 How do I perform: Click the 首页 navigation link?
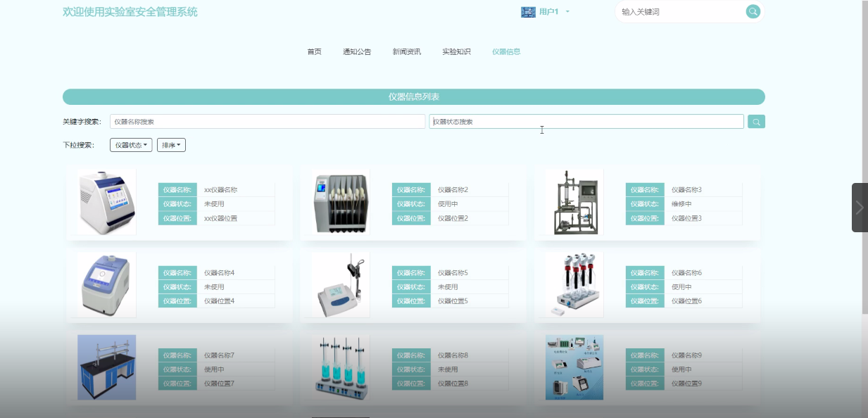[313, 51]
